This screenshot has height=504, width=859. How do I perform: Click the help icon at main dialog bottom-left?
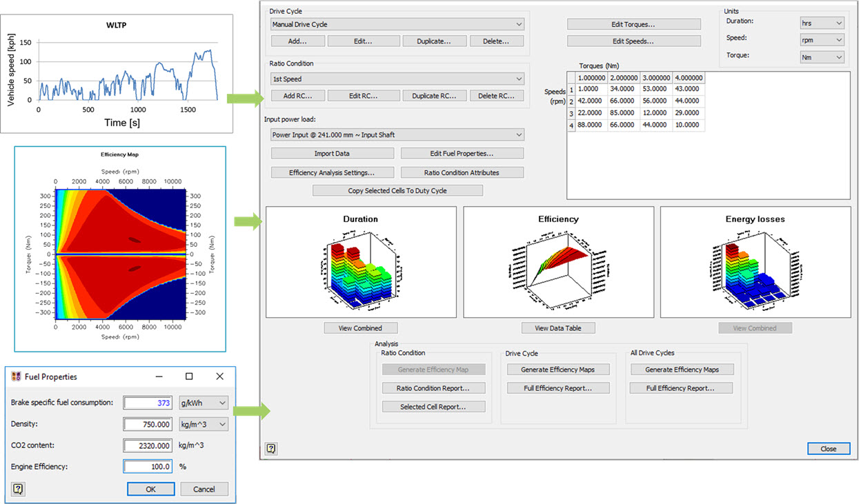pos(271,449)
